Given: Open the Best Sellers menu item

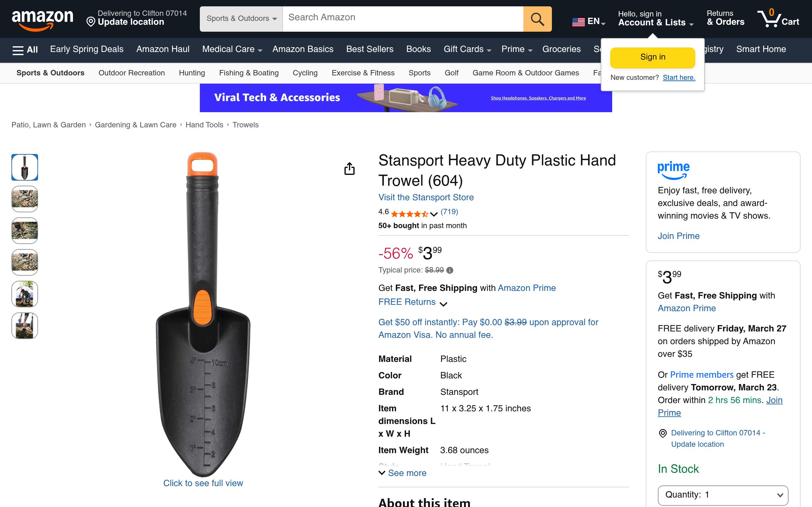Looking at the screenshot, I should pyautogui.click(x=370, y=49).
